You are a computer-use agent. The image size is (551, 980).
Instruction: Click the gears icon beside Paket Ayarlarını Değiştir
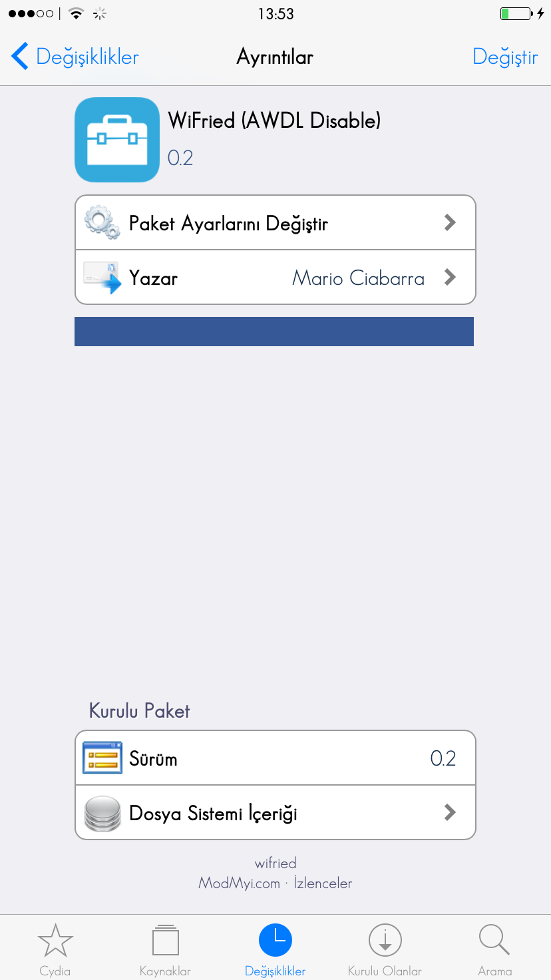[x=102, y=223]
